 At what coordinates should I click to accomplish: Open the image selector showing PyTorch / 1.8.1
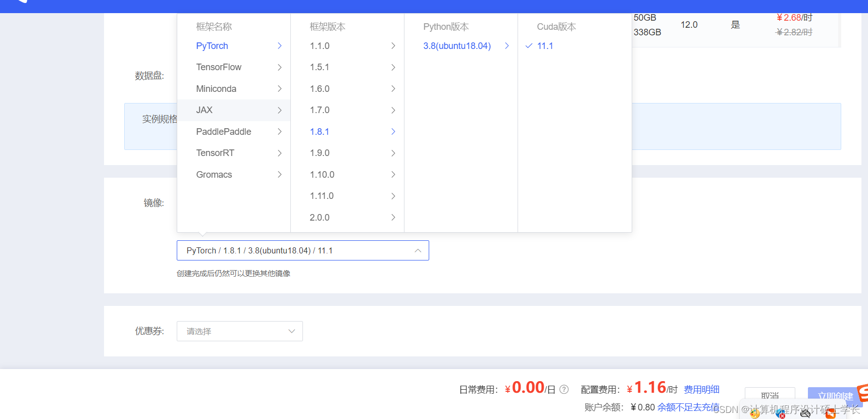303,250
